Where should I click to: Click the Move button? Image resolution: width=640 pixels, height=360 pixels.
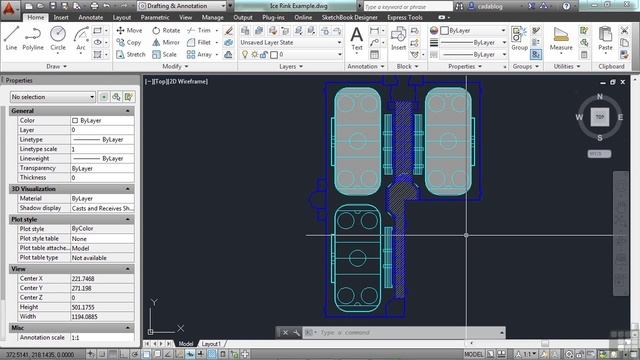pyautogui.click(x=129, y=31)
